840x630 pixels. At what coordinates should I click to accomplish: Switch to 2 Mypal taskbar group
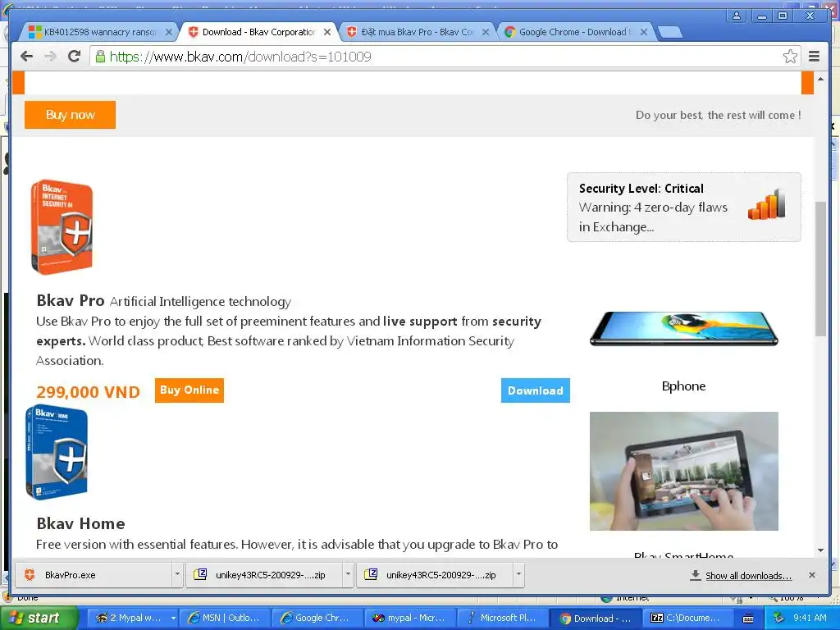[x=131, y=619]
